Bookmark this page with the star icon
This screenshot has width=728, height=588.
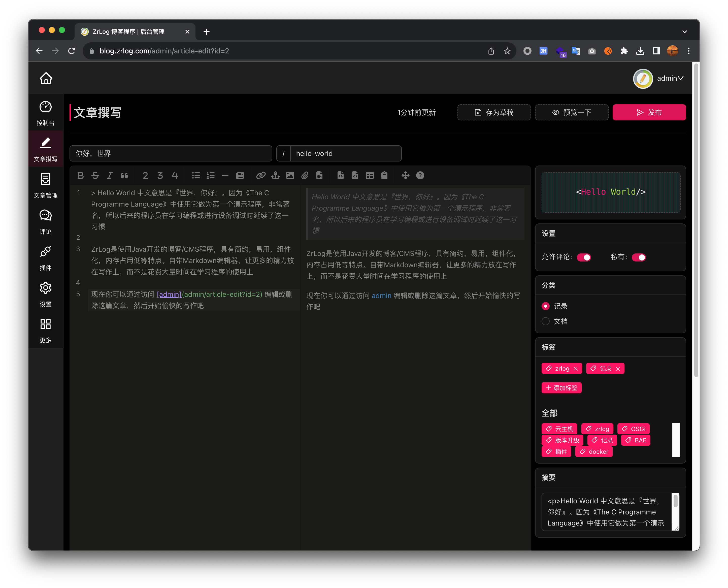(507, 51)
